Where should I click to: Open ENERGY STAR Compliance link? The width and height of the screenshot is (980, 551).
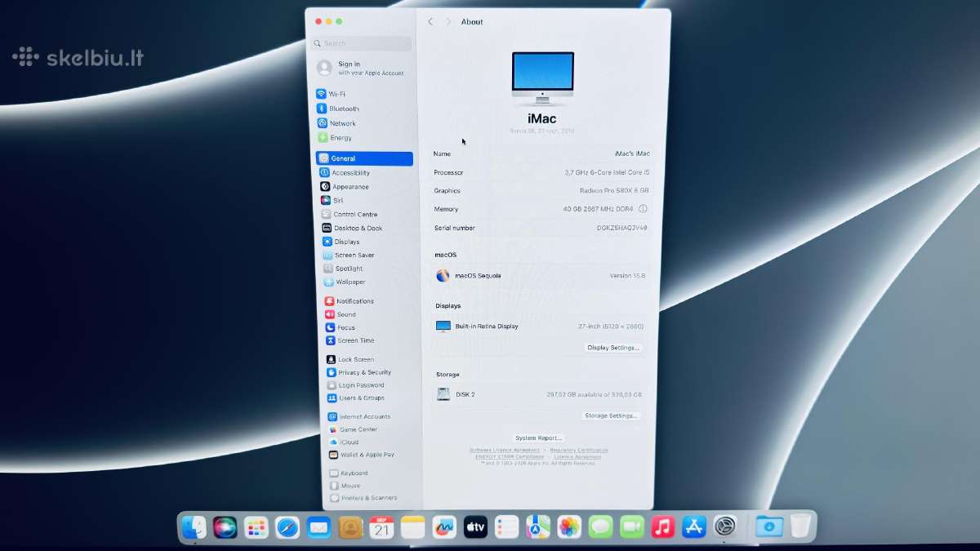[x=510, y=456]
